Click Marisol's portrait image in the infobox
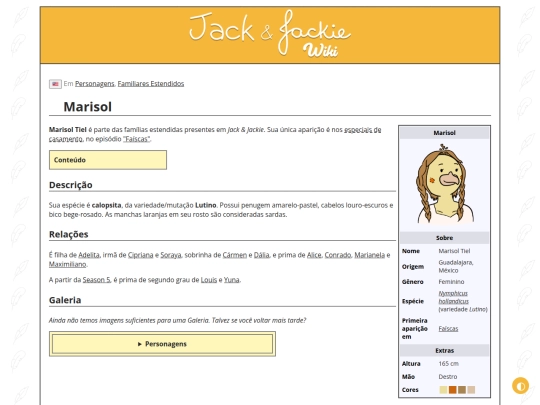Image resolution: width=540 pixels, height=405 pixels. (x=444, y=184)
